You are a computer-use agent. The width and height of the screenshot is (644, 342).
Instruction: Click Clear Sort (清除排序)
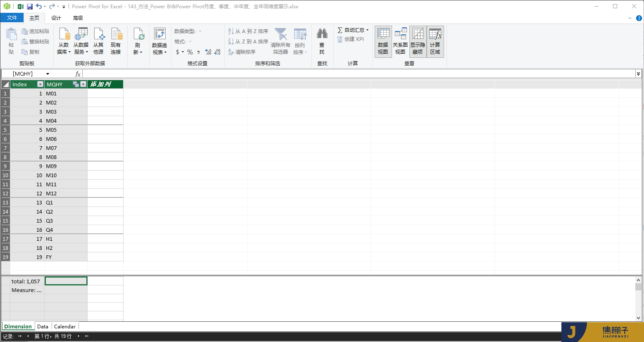(x=242, y=52)
